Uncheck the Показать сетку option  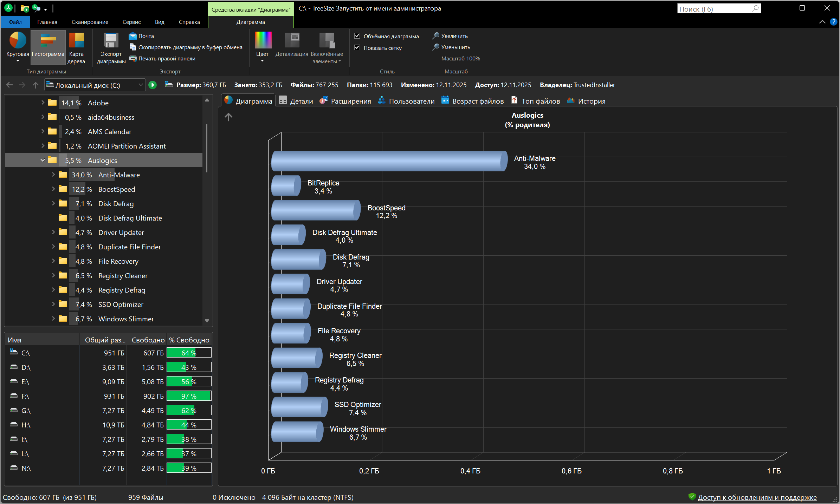[357, 48]
